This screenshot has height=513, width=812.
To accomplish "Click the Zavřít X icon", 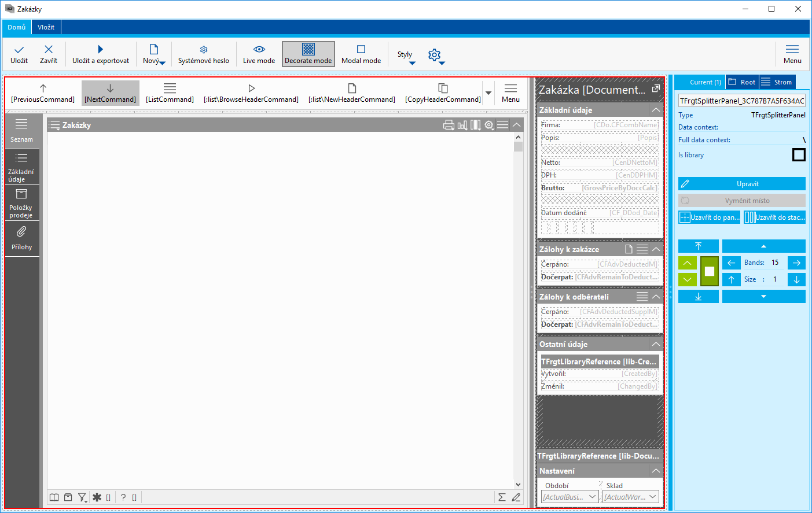I will pos(49,50).
